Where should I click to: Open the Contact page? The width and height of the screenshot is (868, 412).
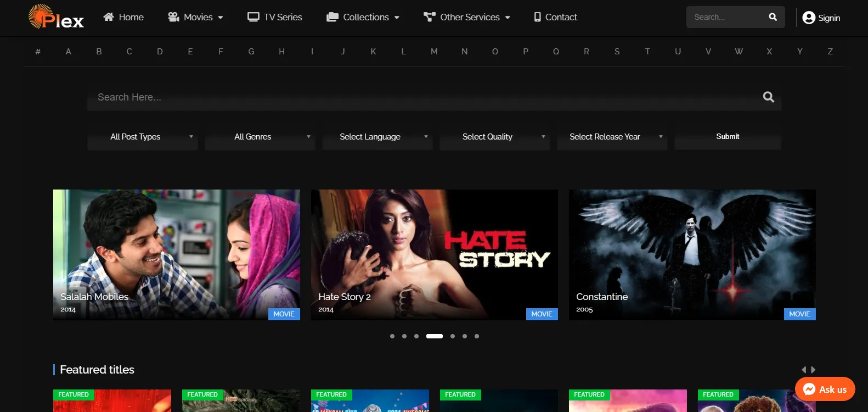(555, 17)
